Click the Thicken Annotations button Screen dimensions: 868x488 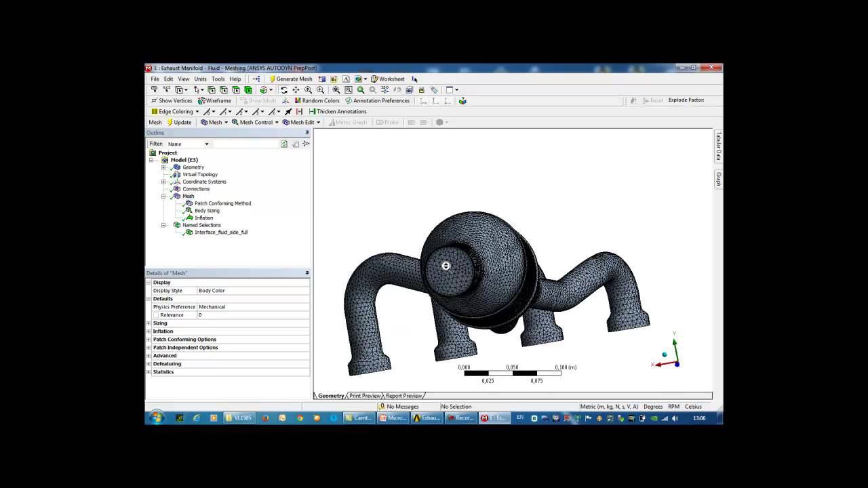pyautogui.click(x=338, y=111)
